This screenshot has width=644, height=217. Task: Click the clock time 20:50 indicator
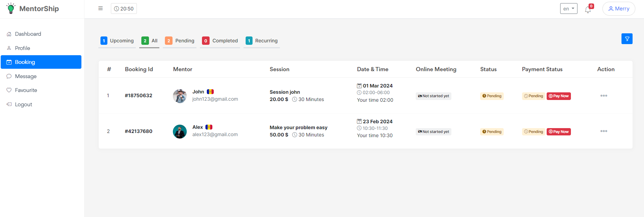tap(124, 9)
